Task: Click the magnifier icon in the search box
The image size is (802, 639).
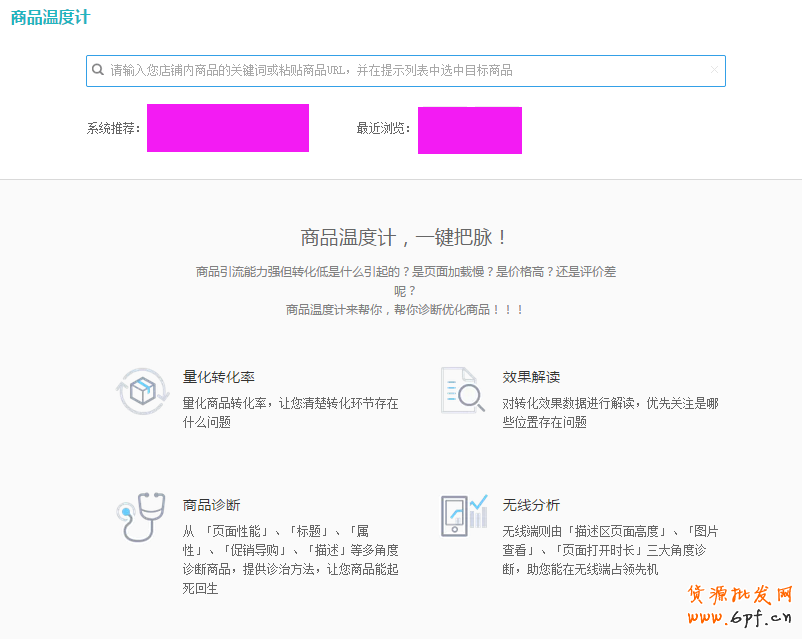Action: (x=98, y=70)
